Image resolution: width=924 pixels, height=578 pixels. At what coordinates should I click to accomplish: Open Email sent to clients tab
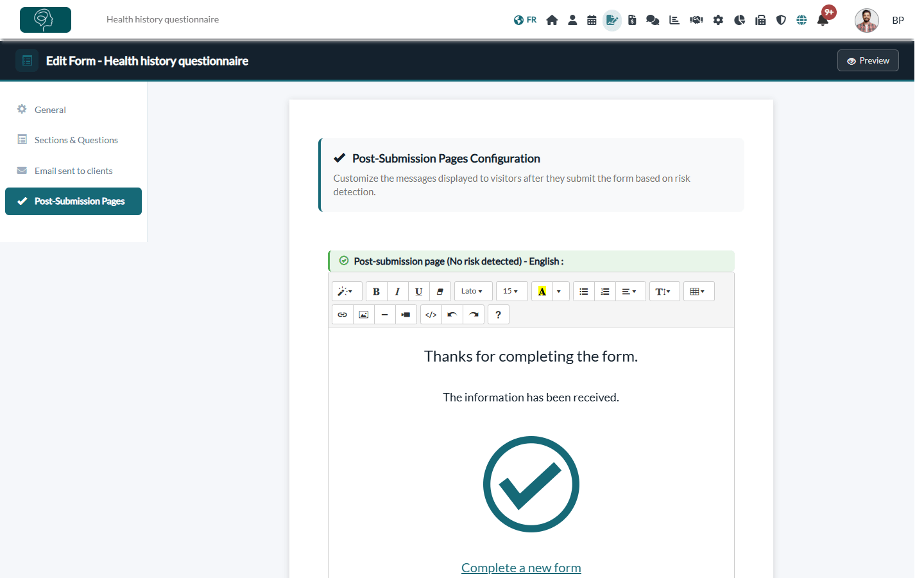(x=73, y=171)
